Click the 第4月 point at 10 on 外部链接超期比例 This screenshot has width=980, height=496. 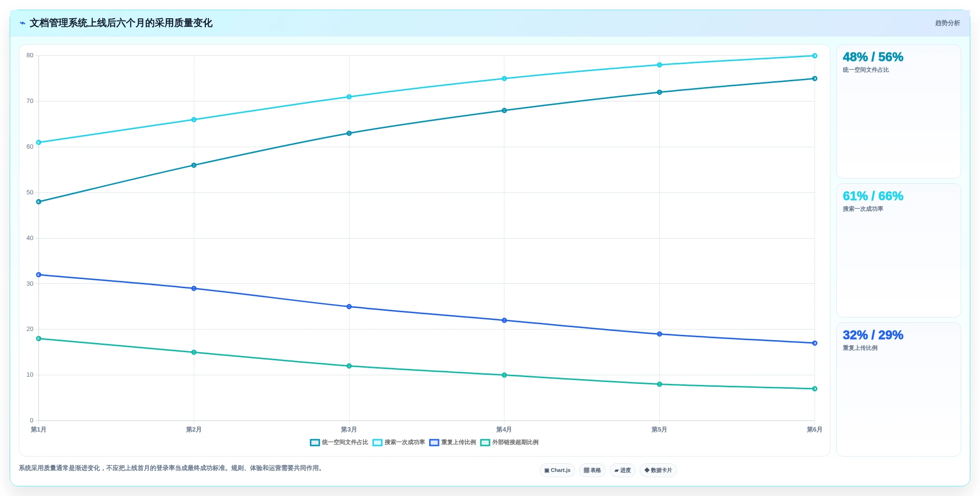[504, 375]
